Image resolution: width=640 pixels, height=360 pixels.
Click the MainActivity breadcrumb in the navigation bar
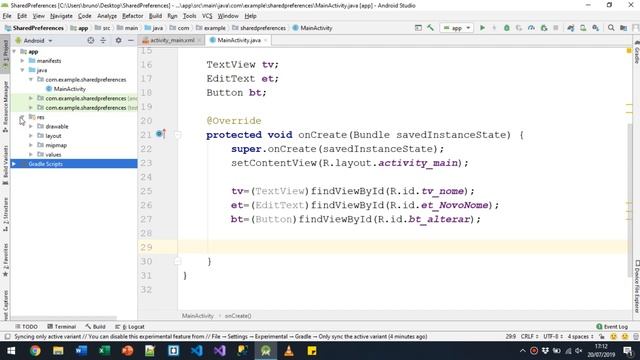[x=312, y=28]
